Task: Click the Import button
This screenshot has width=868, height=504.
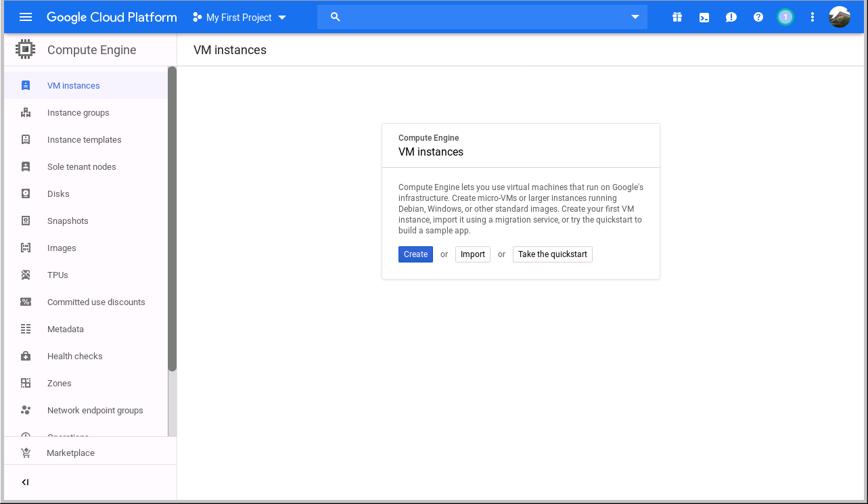Action: point(473,254)
